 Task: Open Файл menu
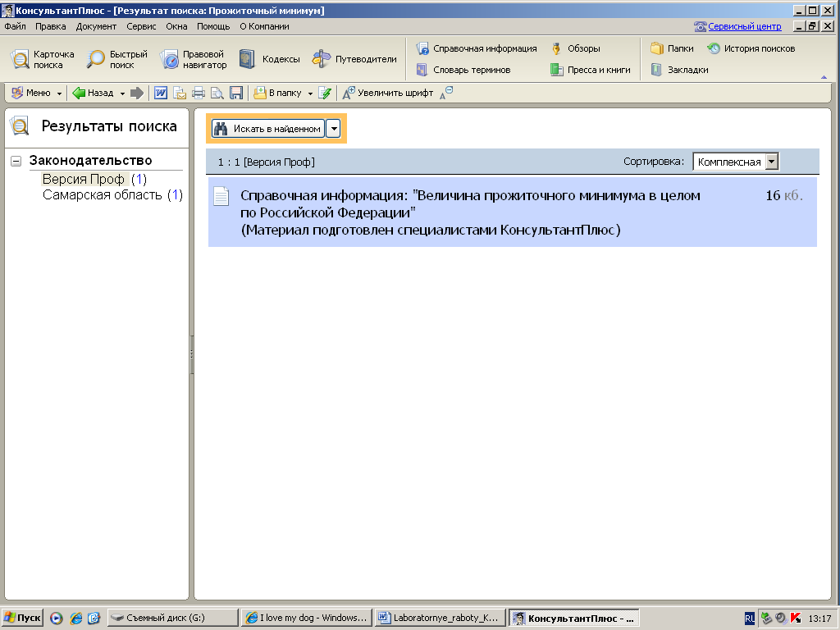tap(15, 26)
